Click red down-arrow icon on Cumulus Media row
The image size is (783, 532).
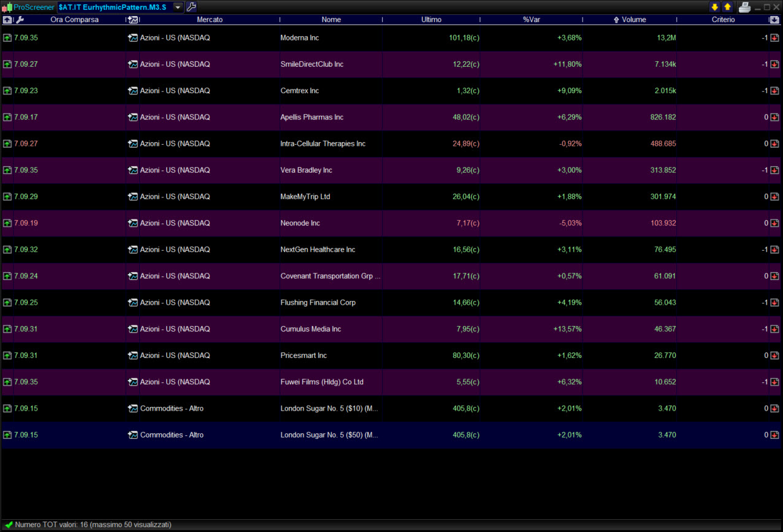774,329
